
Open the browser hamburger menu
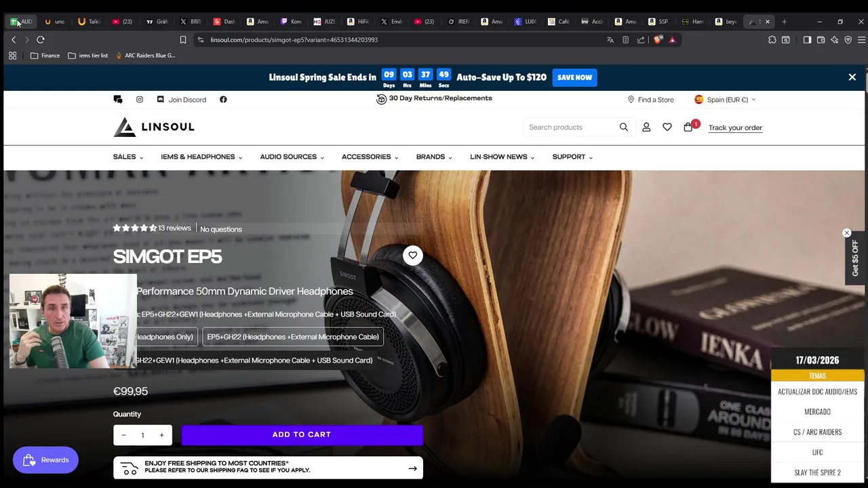click(861, 40)
